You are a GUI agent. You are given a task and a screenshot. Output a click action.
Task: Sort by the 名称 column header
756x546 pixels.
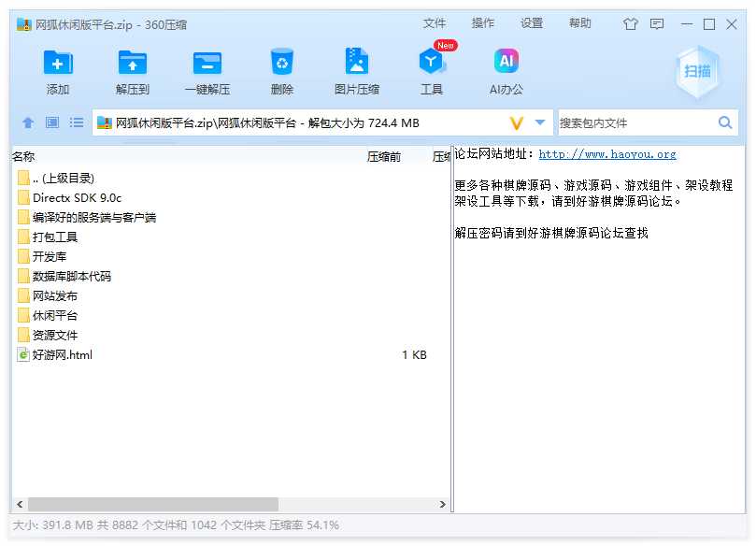click(23, 157)
